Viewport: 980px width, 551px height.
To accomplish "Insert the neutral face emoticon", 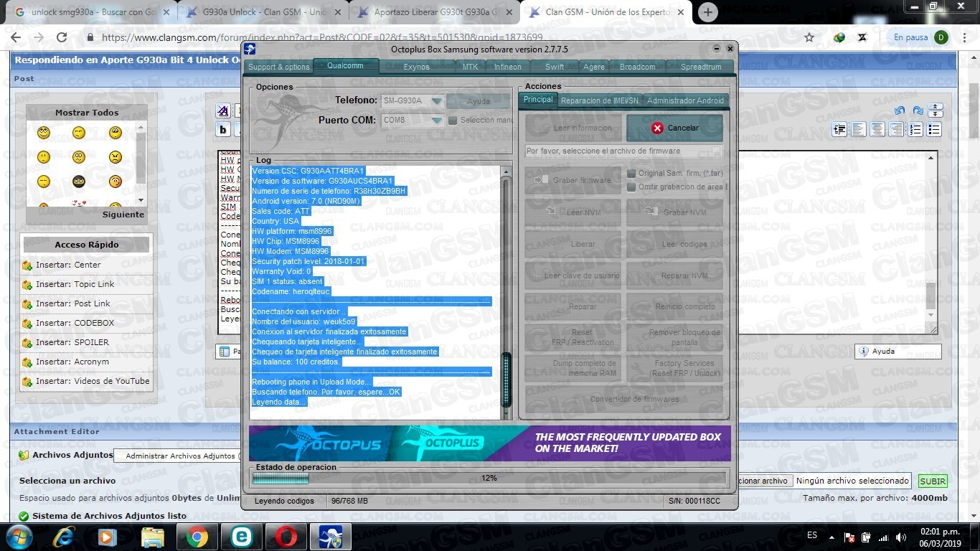I will click(44, 157).
